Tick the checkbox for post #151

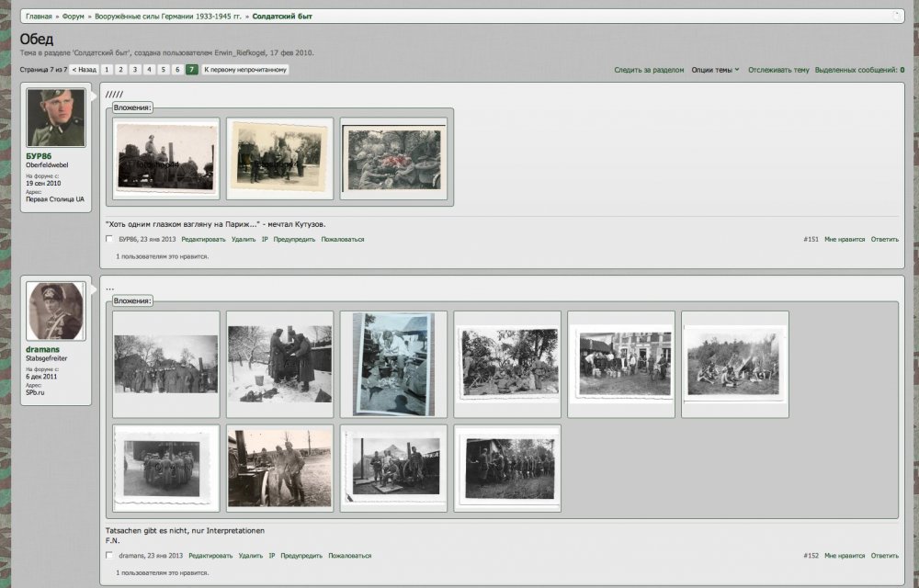110,239
